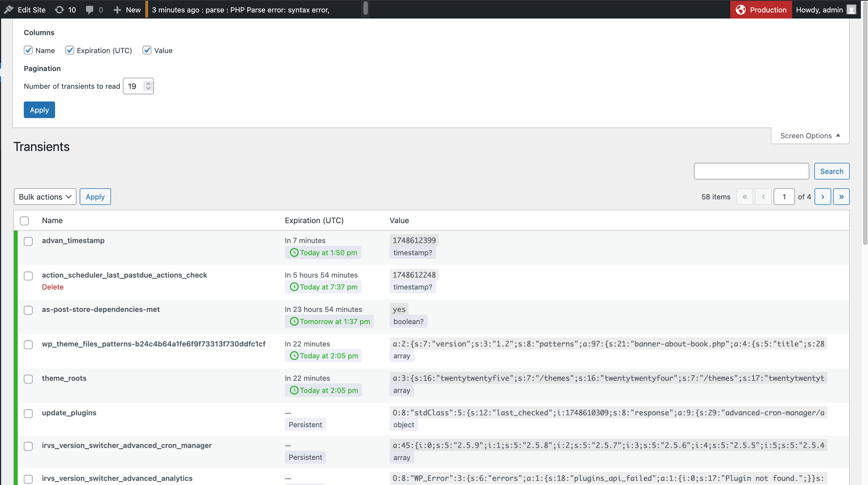Screen dimensions: 868x485
Task: Select the action_scheduler_last_pastdue_actions_check checkbox
Action: coord(28,276)
